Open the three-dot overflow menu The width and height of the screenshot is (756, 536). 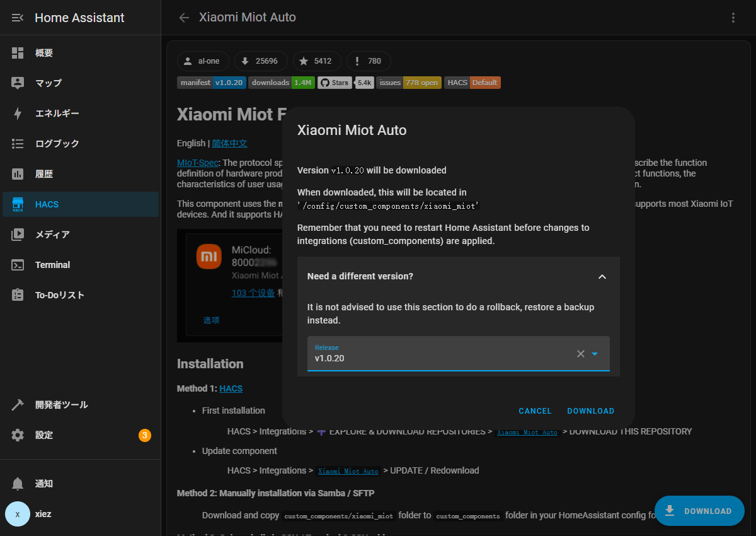click(733, 18)
